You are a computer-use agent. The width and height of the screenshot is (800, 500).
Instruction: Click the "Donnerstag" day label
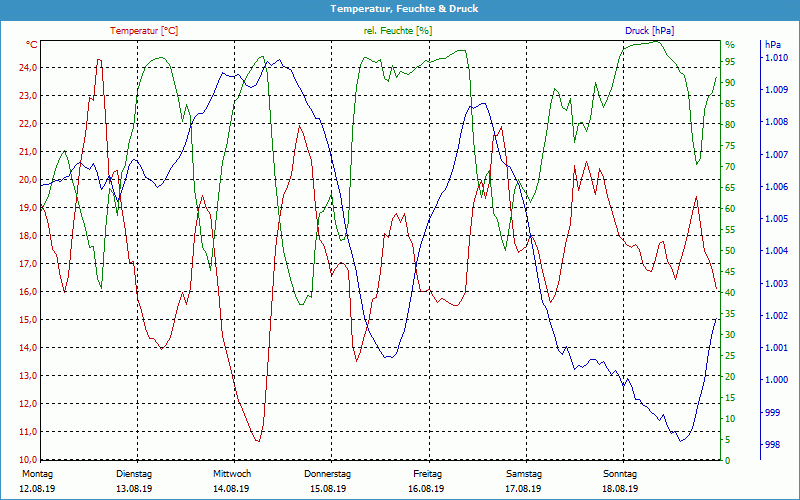click(x=328, y=474)
